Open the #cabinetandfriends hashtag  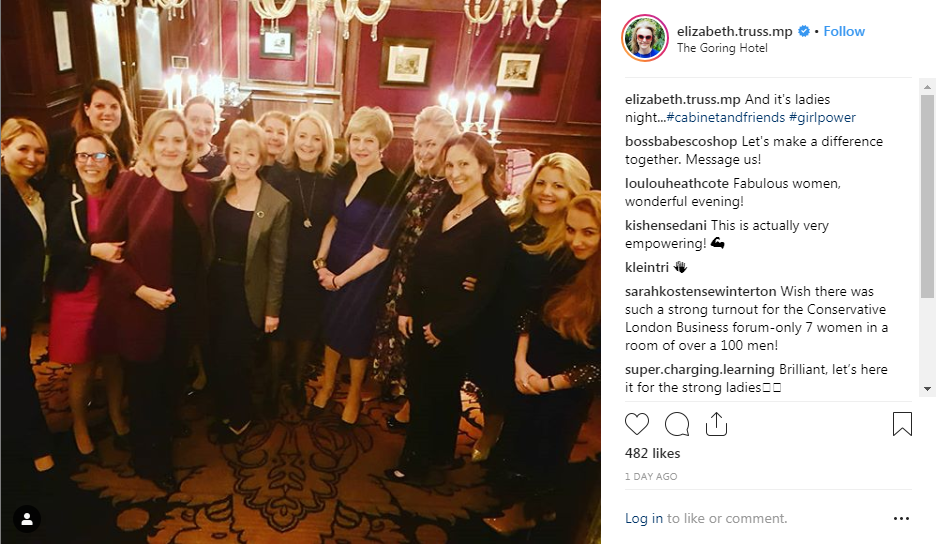tap(725, 117)
